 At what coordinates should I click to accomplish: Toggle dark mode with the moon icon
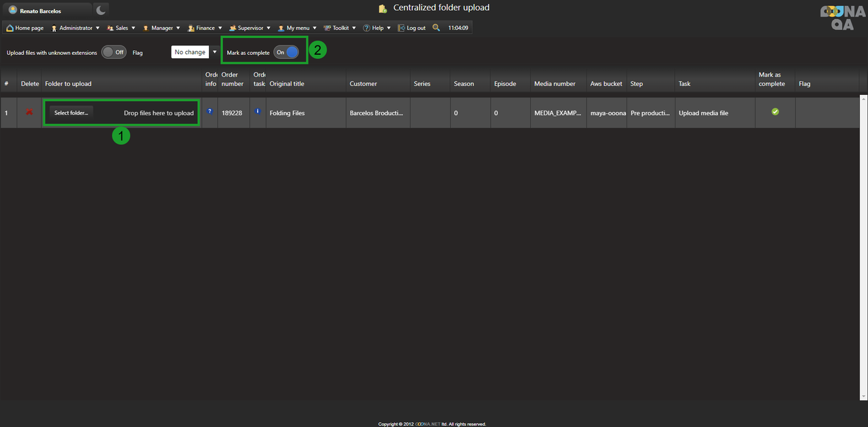pos(100,10)
